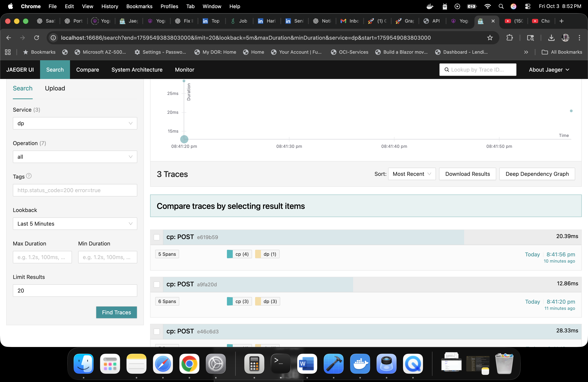Viewport: 588px width, 382px height.
Task: Click the Tags help question-mark icon
Action: [29, 176]
